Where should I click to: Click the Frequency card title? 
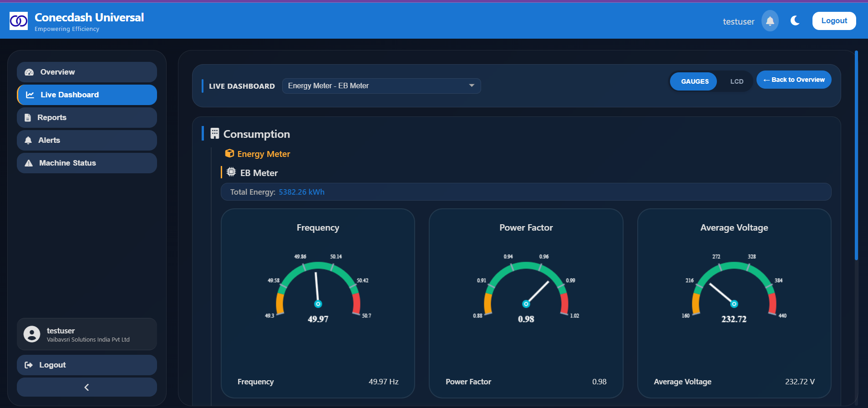point(318,227)
